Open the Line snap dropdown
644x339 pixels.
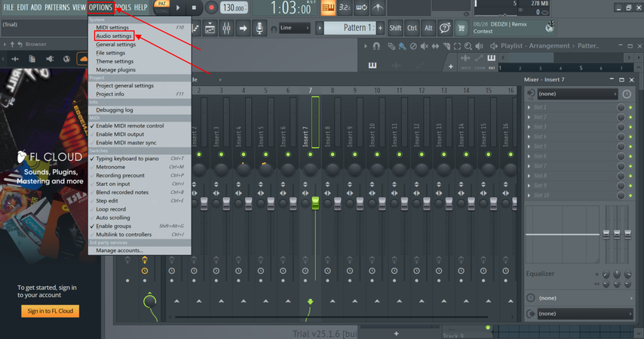point(295,28)
